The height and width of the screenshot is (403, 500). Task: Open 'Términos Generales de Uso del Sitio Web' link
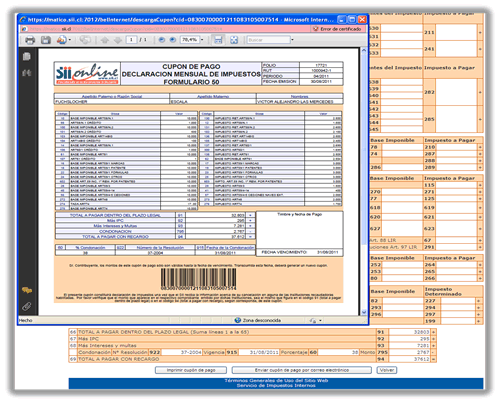276,381
